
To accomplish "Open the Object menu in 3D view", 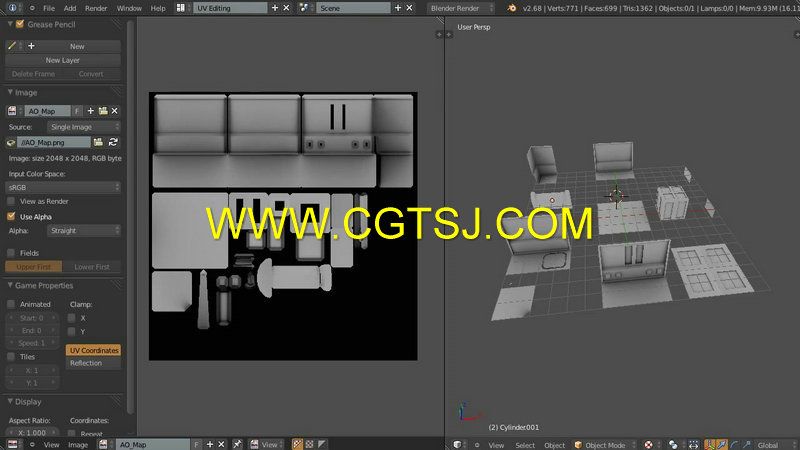I will (x=554, y=445).
